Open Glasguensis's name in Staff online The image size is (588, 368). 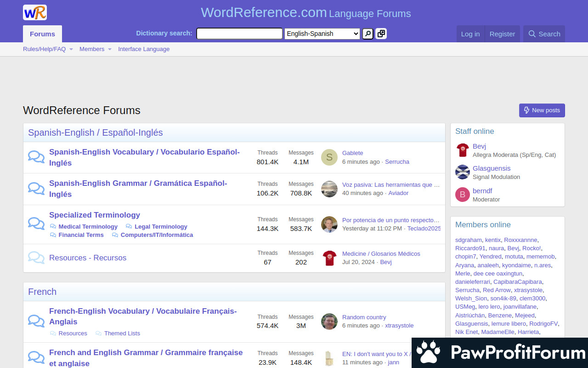click(x=492, y=168)
